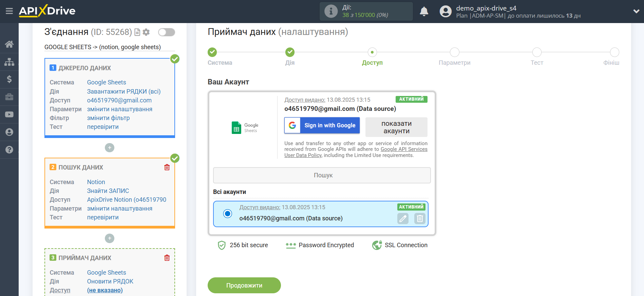The height and width of the screenshot is (296, 644).
Task: Open the notifications bell
Action: 424,12
